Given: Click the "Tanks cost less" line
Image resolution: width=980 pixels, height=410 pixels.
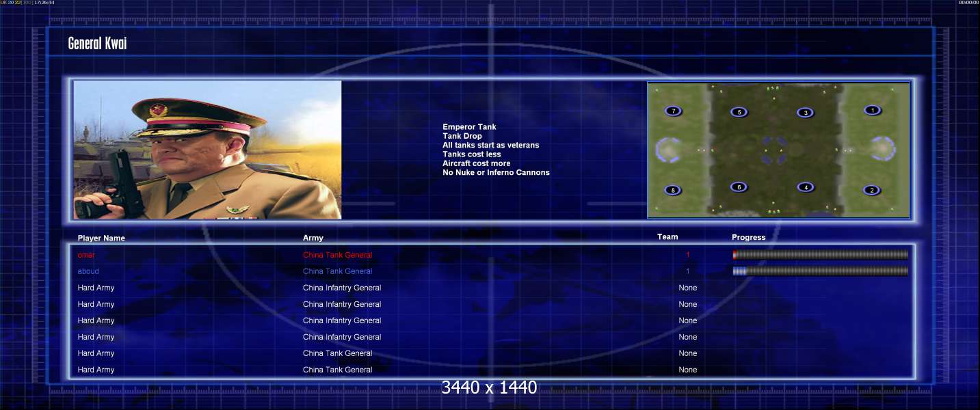Looking at the screenshot, I should coord(472,154).
